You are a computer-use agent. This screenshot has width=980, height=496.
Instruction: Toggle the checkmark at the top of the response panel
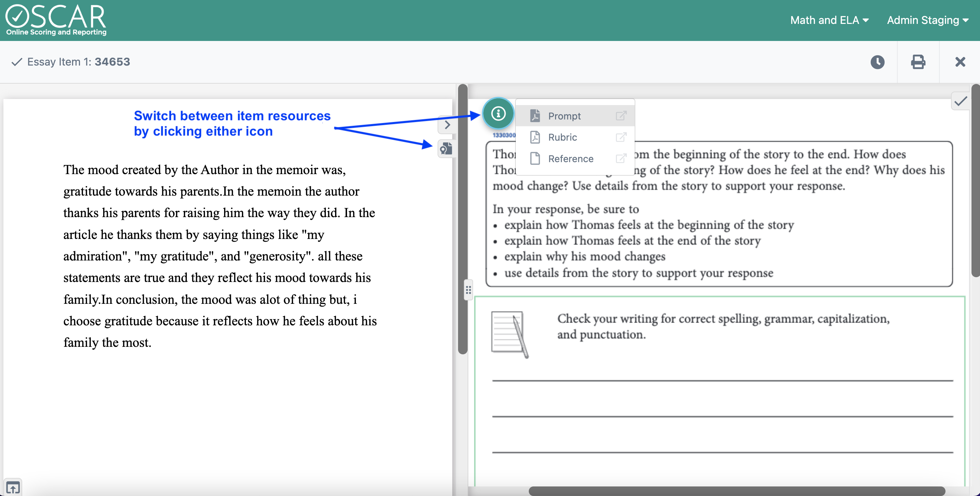(x=961, y=101)
